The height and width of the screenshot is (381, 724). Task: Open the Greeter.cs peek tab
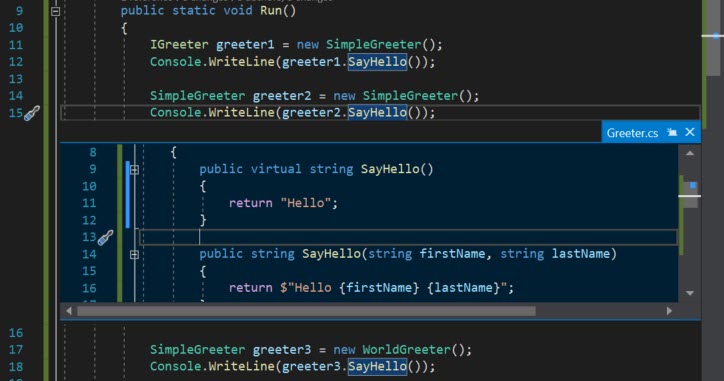[632, 133]
